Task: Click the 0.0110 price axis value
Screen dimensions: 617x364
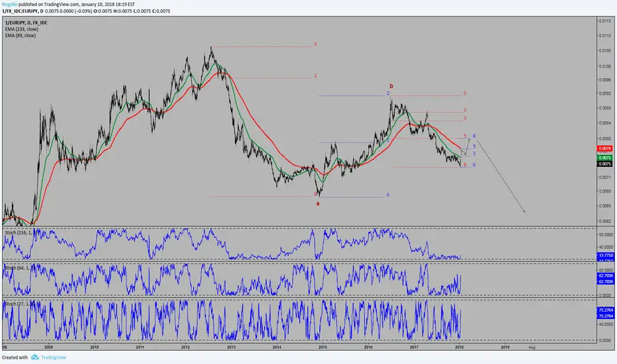Action: (x=605, y=36)
